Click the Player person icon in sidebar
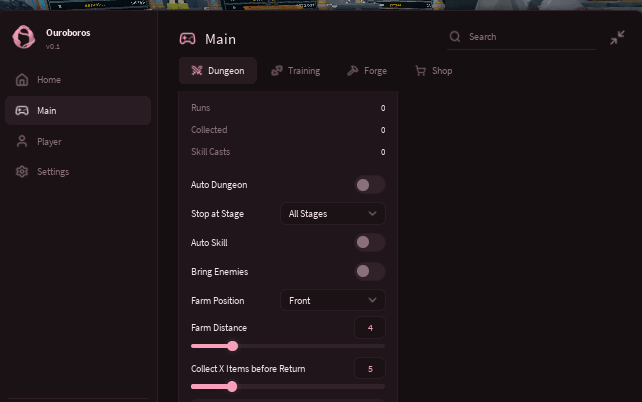The height and width of the screenshot is (402, 642). tap(22, 142)
